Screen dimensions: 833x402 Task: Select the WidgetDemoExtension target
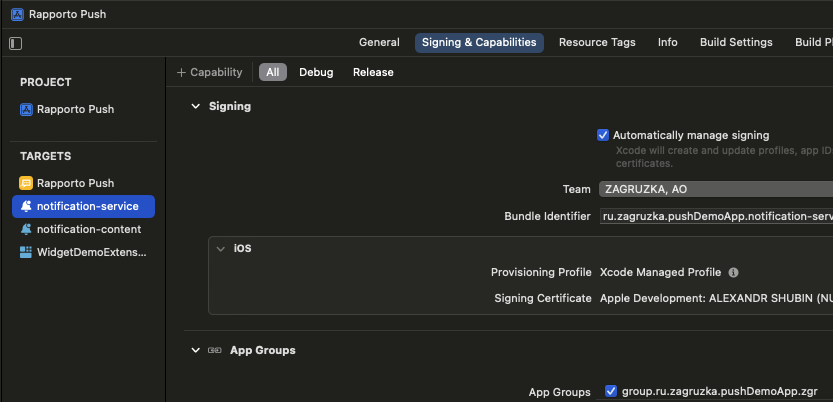[x=83, y=252]
